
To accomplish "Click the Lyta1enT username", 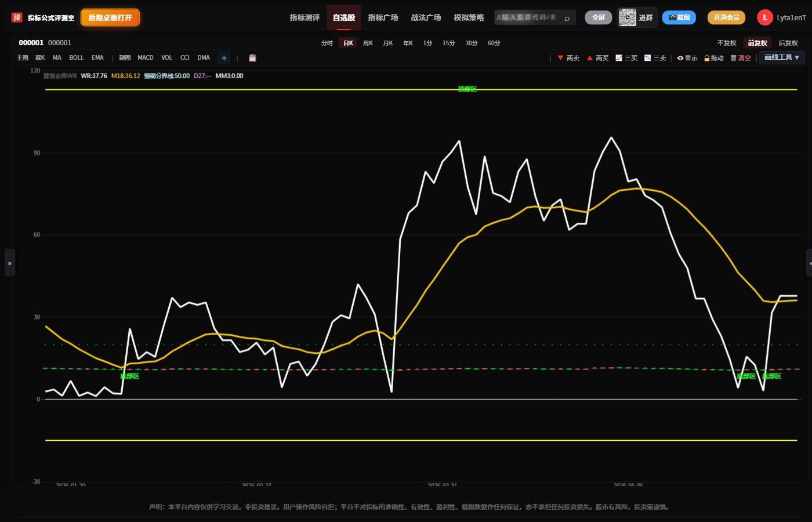I will pos(791,18).
